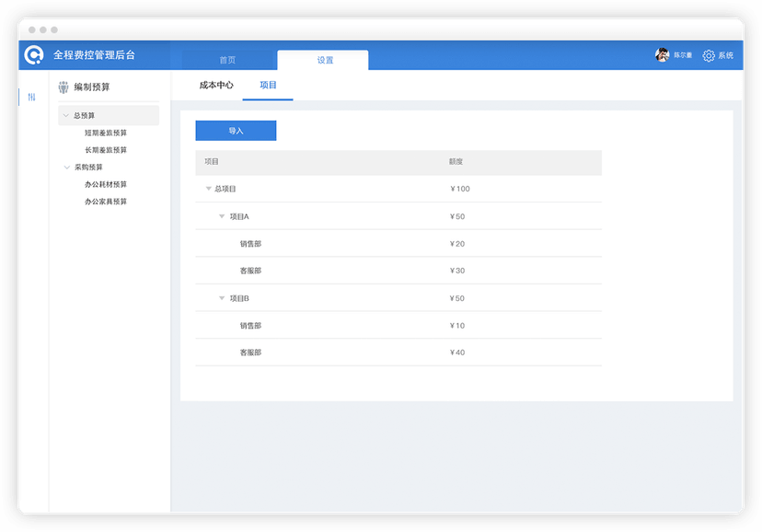
Task: Collapse the 项目B row triangle
Action: click(x=222, y=298)
